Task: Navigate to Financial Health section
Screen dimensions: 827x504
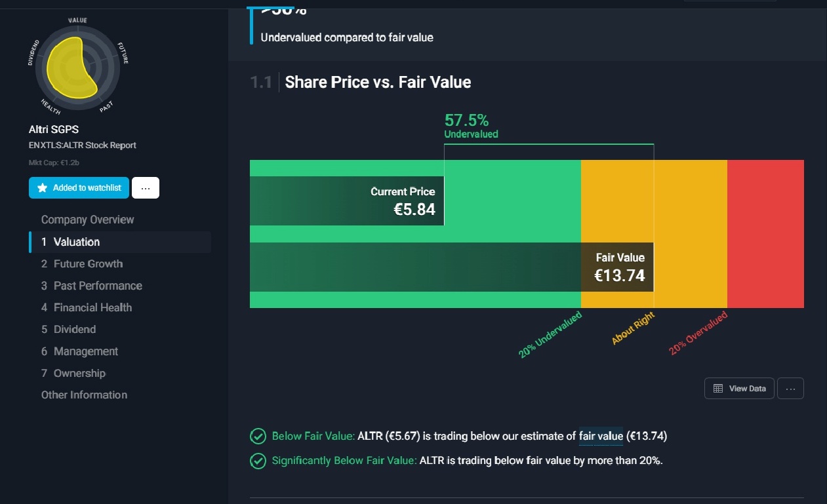Action: [x=92, y=307]
